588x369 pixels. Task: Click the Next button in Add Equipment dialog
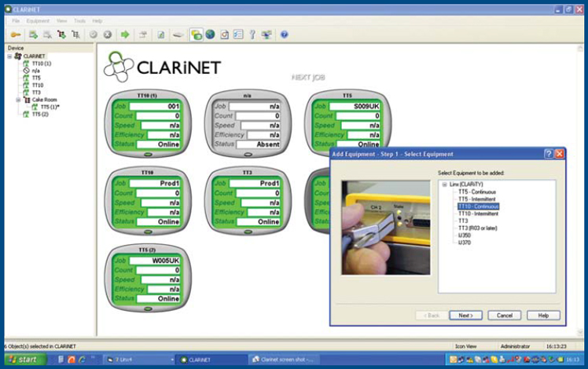[x=465, y=316]
